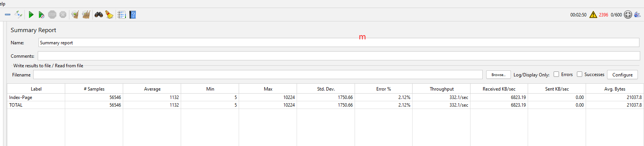Screen dimensions: 644x146
Task: Open Help with blue question book icon
Action: pos(133,15)
